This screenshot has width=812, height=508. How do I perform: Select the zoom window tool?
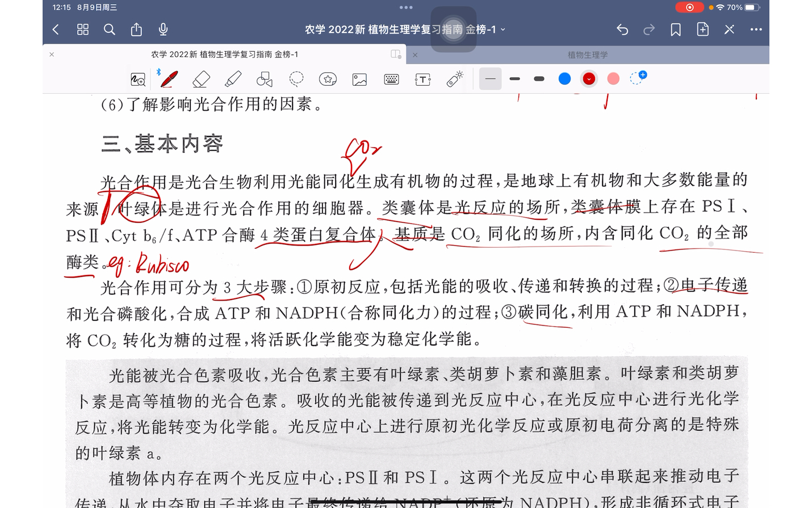138,80
